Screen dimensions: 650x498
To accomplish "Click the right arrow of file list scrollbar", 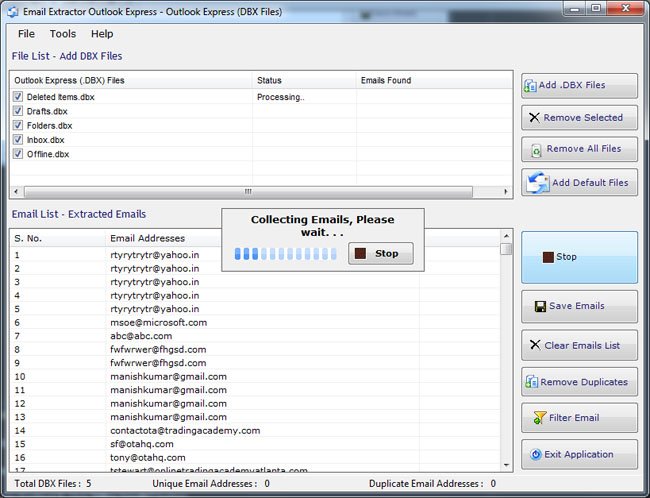I will point(505,192).
